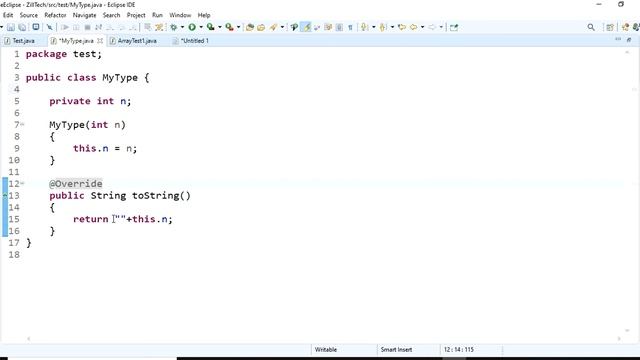
Task: Switch to the Java perspective icon
Action: 625,27
